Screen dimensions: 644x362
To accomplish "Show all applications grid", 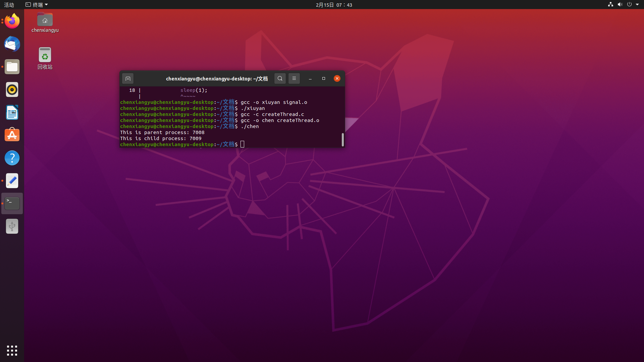I will (12, 351).
